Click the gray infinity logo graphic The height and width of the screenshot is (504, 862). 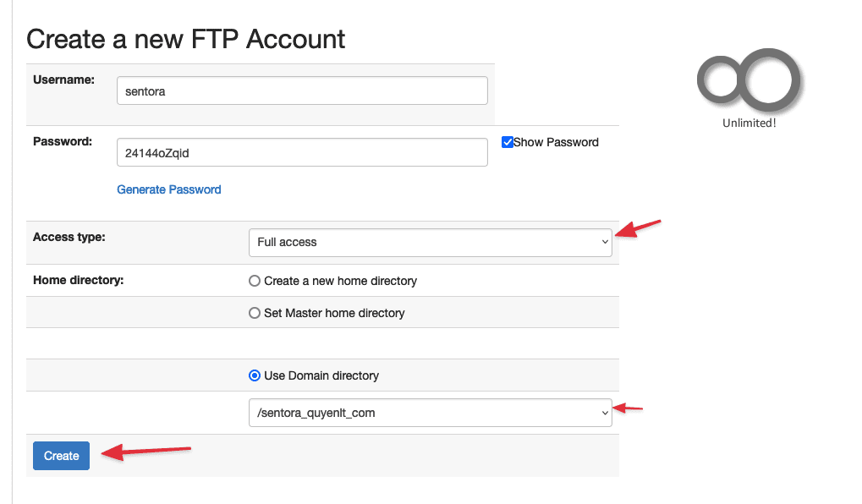pos(749,80)
